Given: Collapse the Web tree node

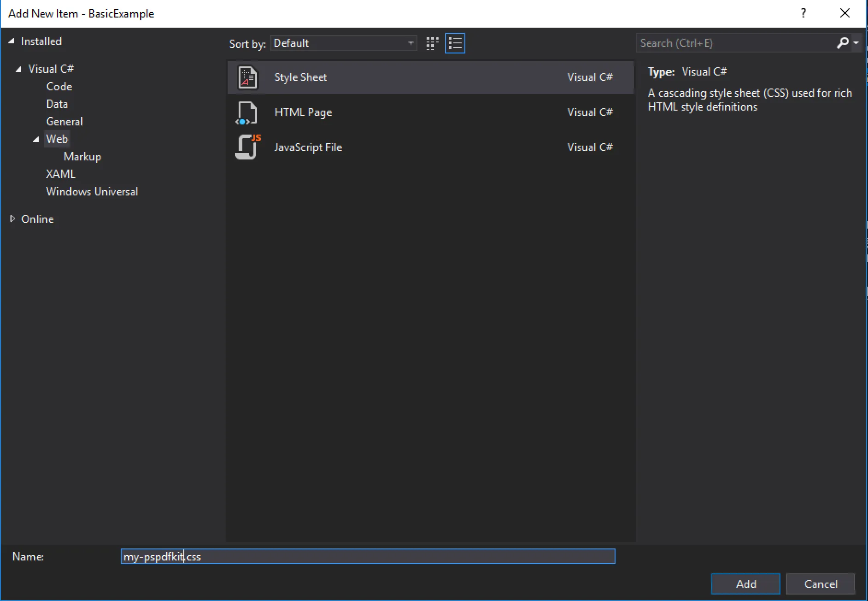Looking at the screenshot, I should click(36, 139).
